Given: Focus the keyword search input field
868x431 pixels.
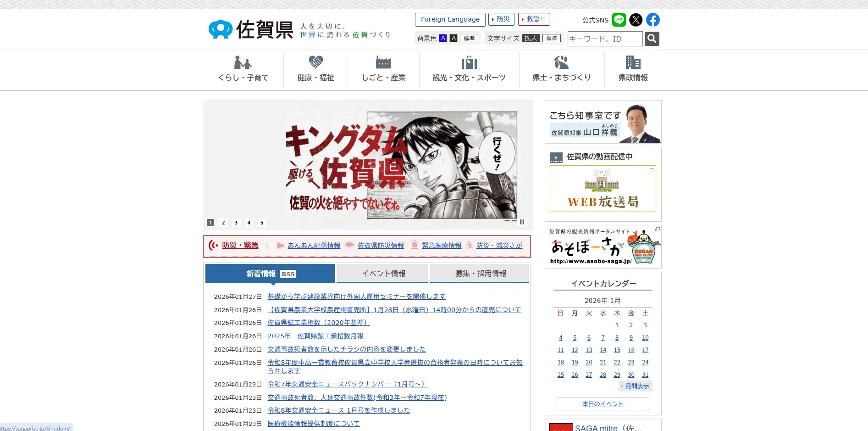Looking at the screenshot, I should (x=604, y=39).
